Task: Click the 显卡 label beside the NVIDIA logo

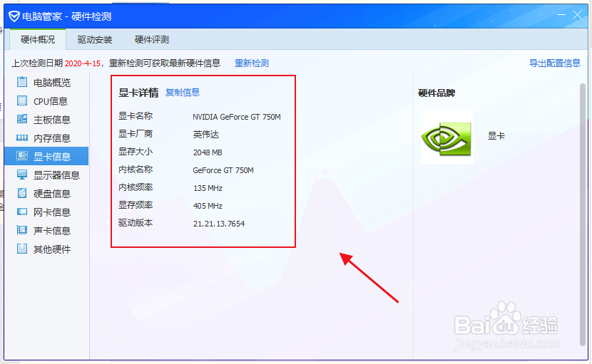Action: (496, 136)
